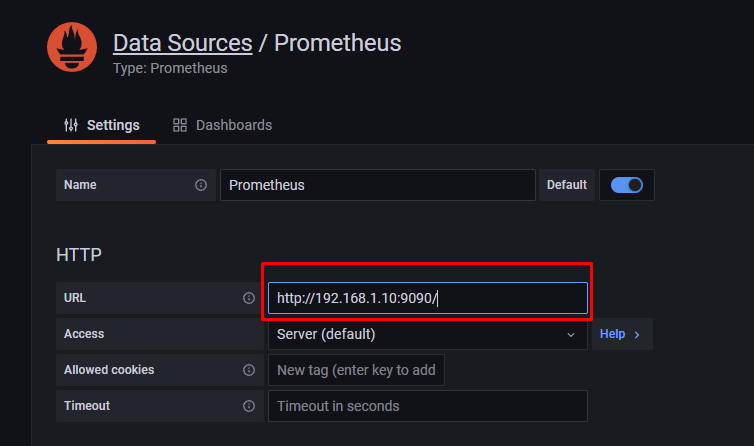Switch to the Dashboards tab
Viewport: 754px width, 446px height.
coord(222,125)
